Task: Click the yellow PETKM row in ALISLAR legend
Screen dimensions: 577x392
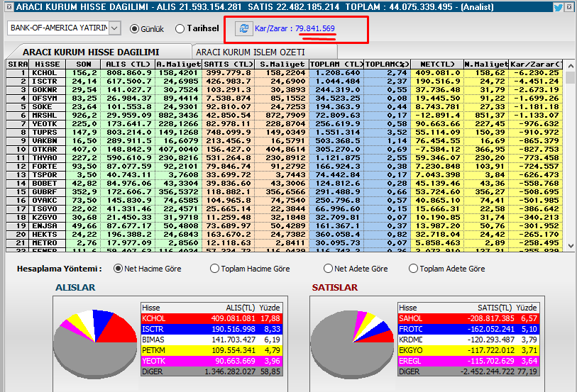Action: click(x=211, y=350)
